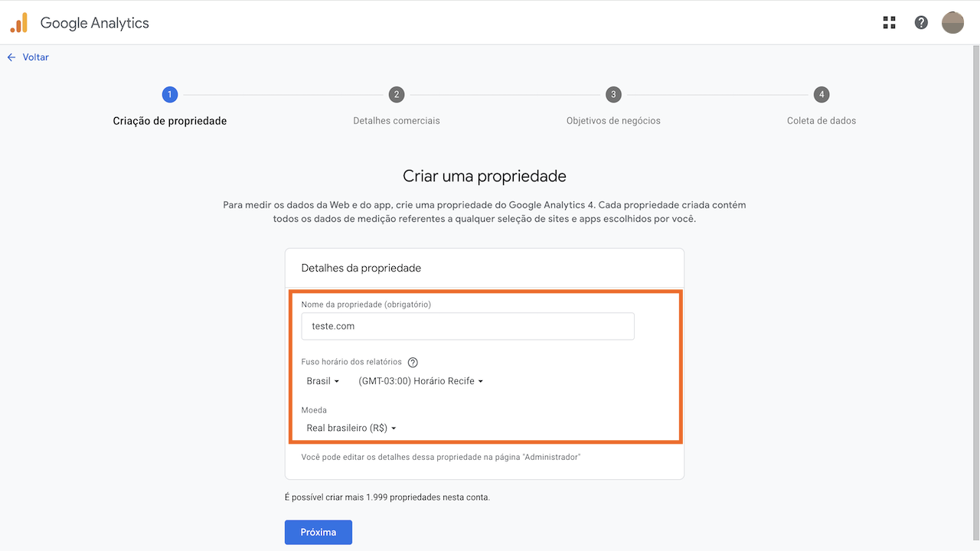
Task: Click step 1 Criação de propriedade circle
Action: [x=169, y=94]
